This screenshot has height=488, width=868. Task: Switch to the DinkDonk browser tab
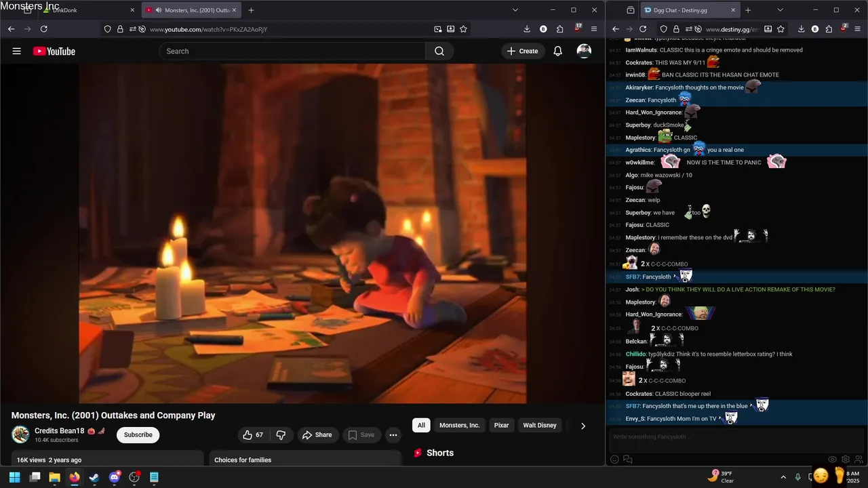tap(80, 10)
